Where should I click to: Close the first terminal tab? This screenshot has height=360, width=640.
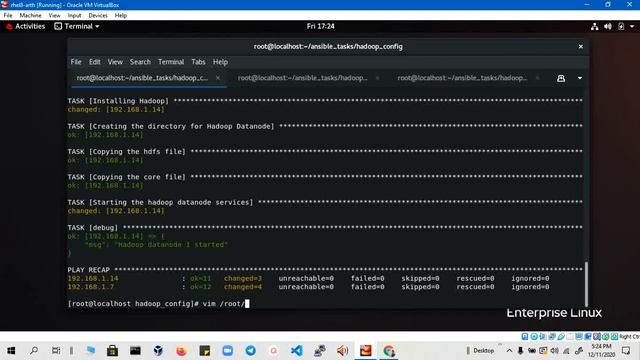coord(218,78)
